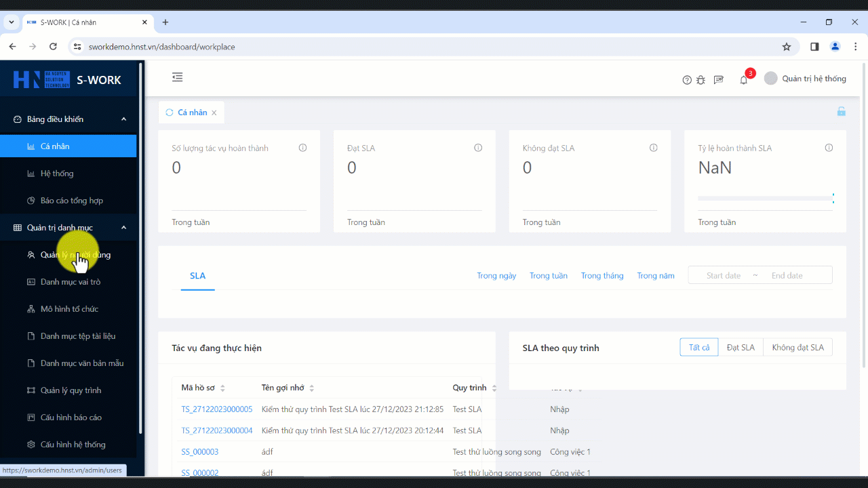
Task: Open the Chrome profile icon
Action: (x=835, y=47)
